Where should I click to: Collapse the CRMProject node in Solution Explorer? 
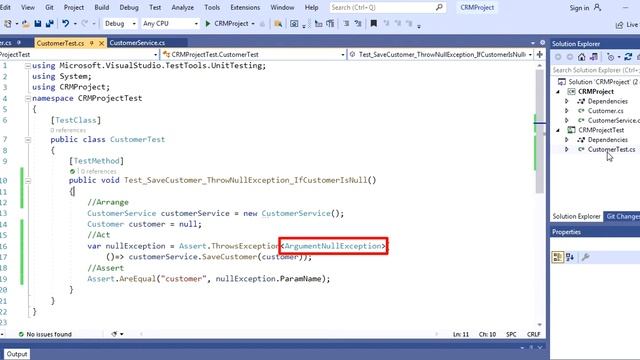click(558, 92)
